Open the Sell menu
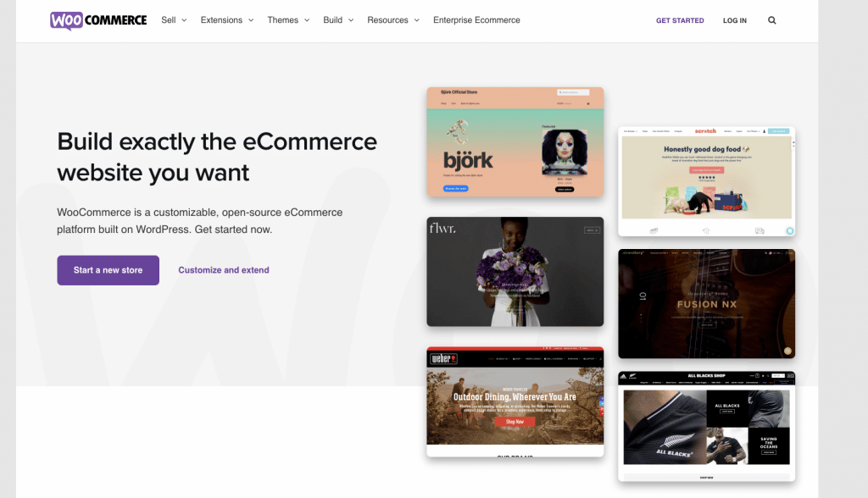Image resolution: width=868 pixels, height=498 pixels. pyautogui.click(x=169, y=19)
